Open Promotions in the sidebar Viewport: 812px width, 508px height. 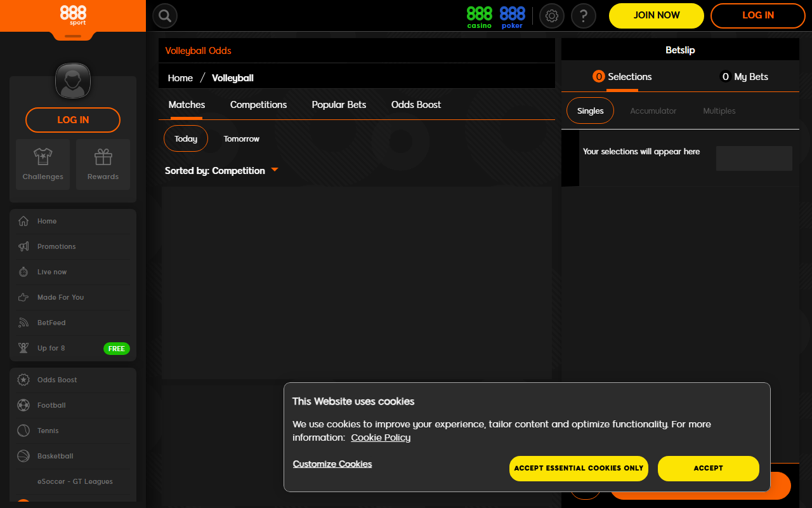click(x=73, y=247)
